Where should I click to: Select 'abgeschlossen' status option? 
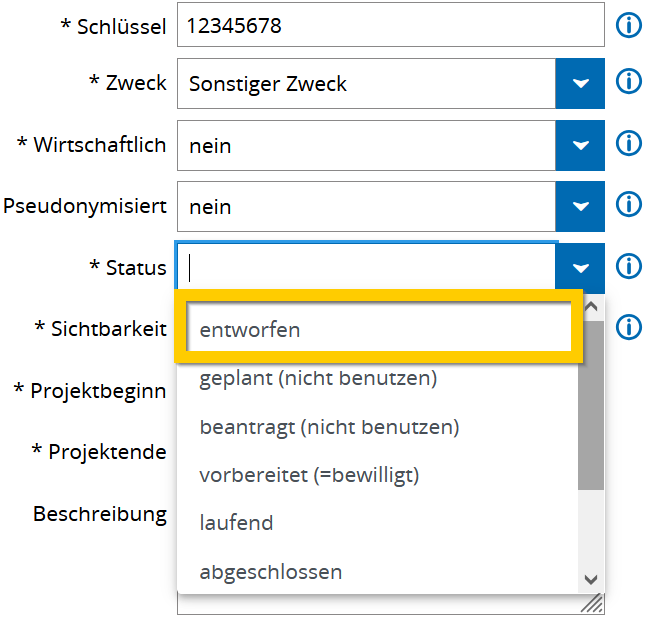[x=378, y=572]
